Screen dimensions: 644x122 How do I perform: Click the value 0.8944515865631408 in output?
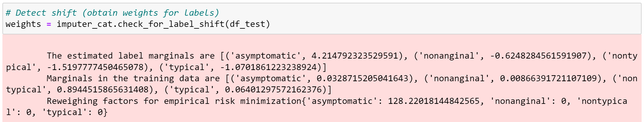point(103,90)
